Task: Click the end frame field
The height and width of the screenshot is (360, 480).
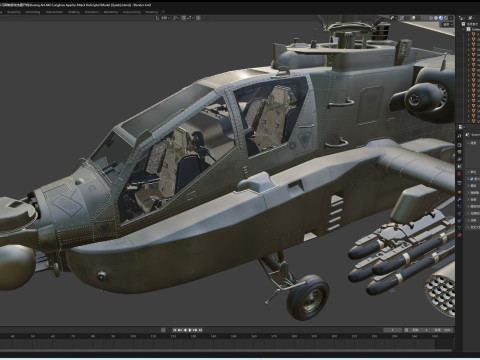Action: click(x=442, y=330)
